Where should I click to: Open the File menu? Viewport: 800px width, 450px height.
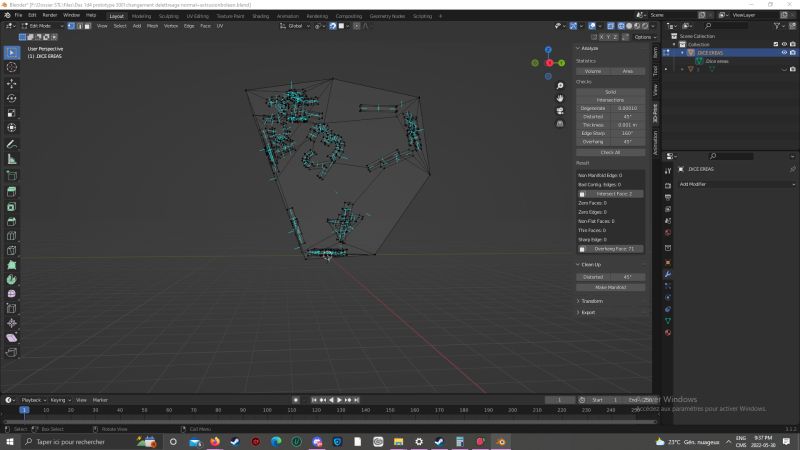(x=18, y=15)
